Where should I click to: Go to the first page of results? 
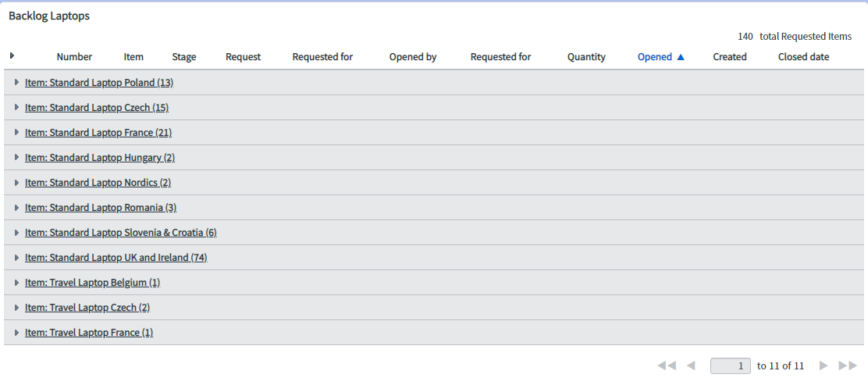[667, 365]
